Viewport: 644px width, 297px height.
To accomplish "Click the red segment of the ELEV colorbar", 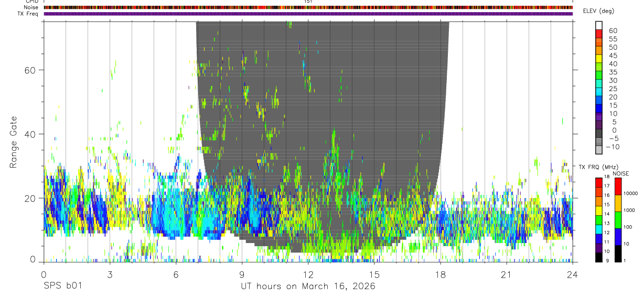I will click(599, 34).
